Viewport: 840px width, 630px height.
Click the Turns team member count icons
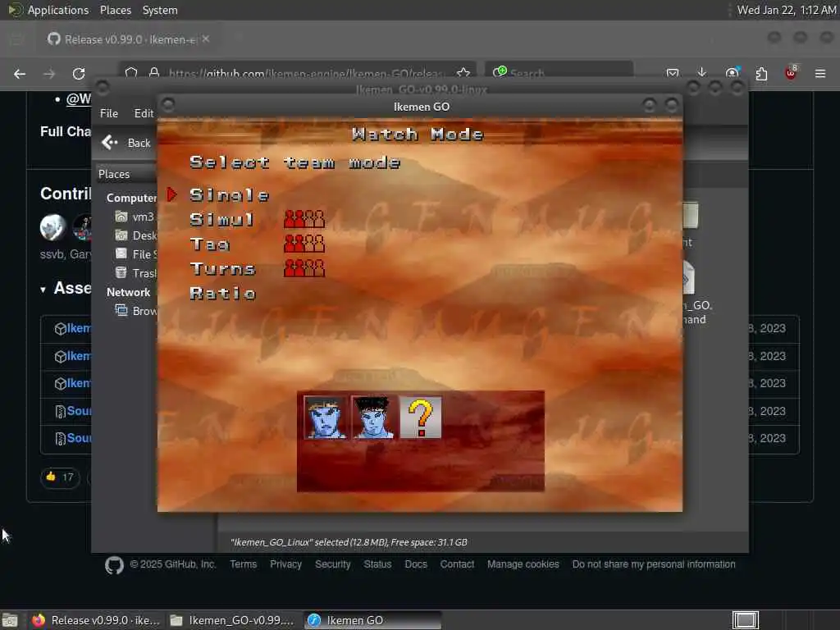(x=304, y=268)
